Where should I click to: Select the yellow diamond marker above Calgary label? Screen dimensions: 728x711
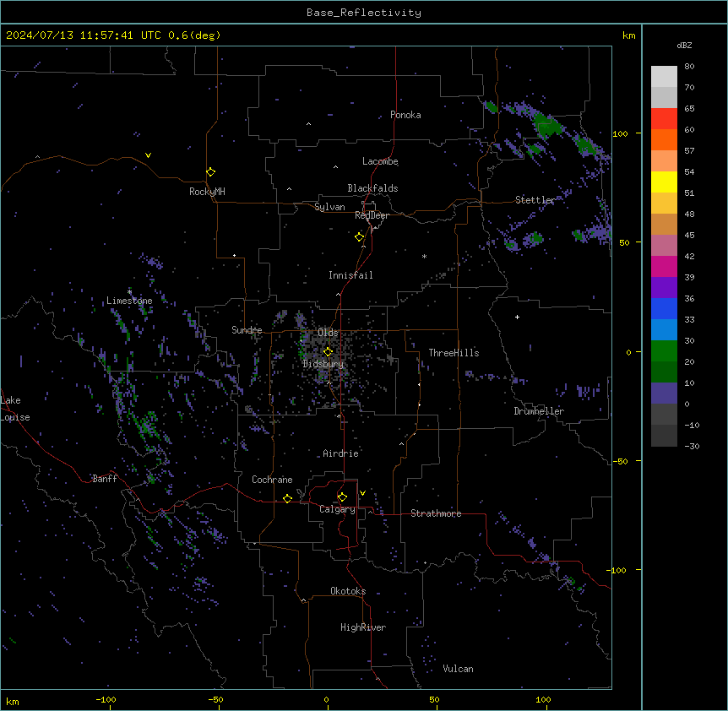coord(342,497)
